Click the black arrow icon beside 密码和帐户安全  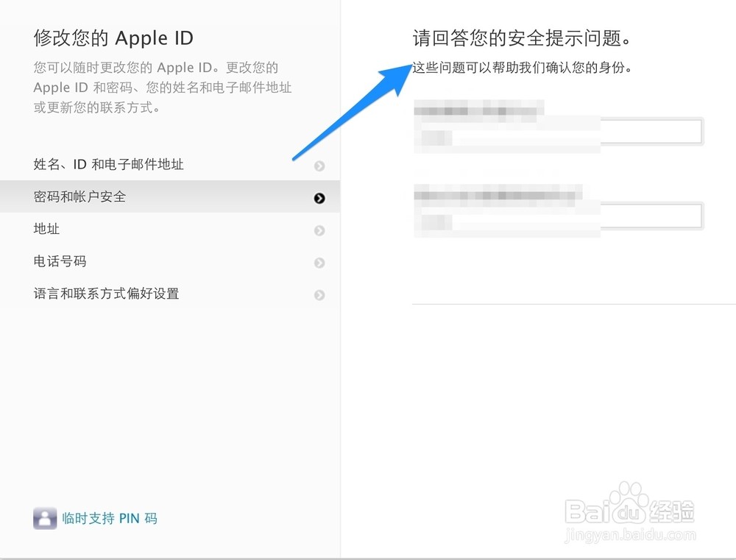[x=319, y=198]
